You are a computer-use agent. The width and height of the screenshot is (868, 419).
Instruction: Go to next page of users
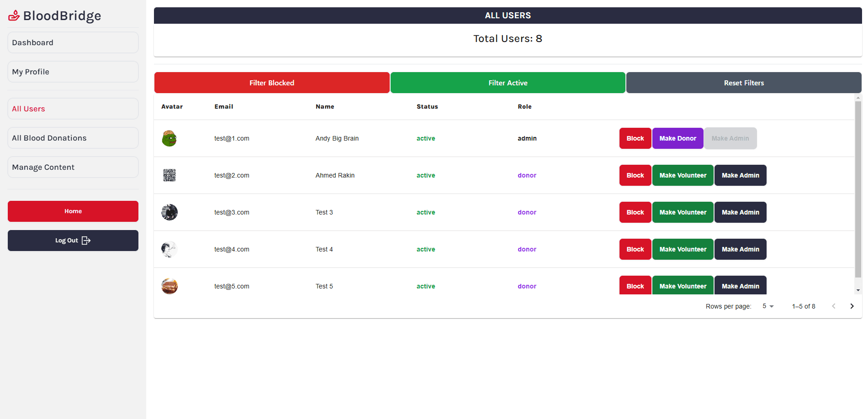click(852, 306)
